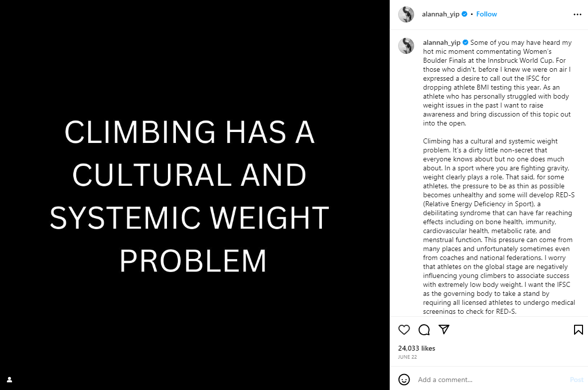This screenshot has height=390, width=588.
Task: View who liked via 24,033 likes
Action: tap(417, 348)
